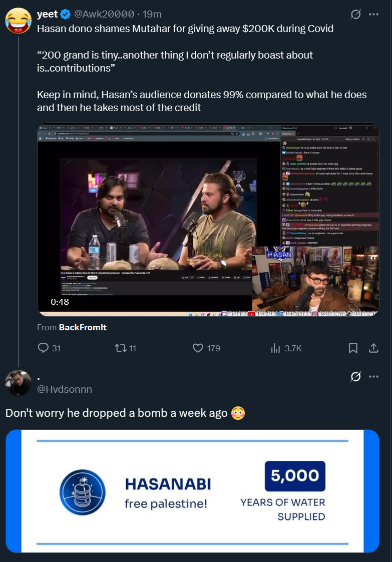Open the HASANABI water donation image

pos(192,490)
